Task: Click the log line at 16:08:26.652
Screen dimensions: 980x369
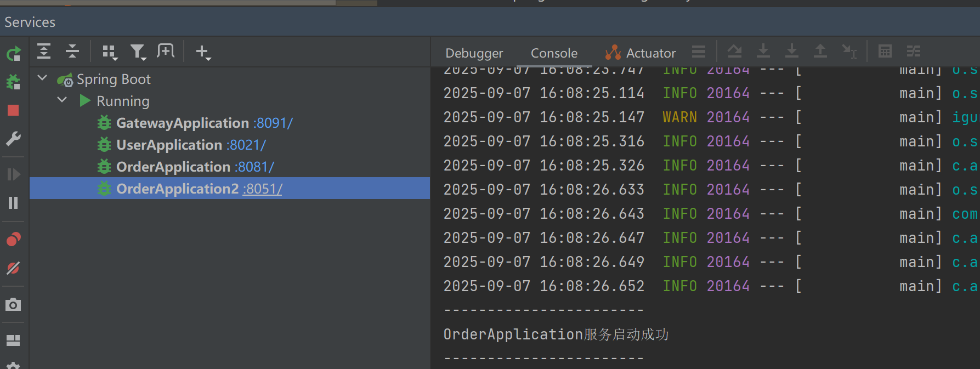Action: click(710, 286)
